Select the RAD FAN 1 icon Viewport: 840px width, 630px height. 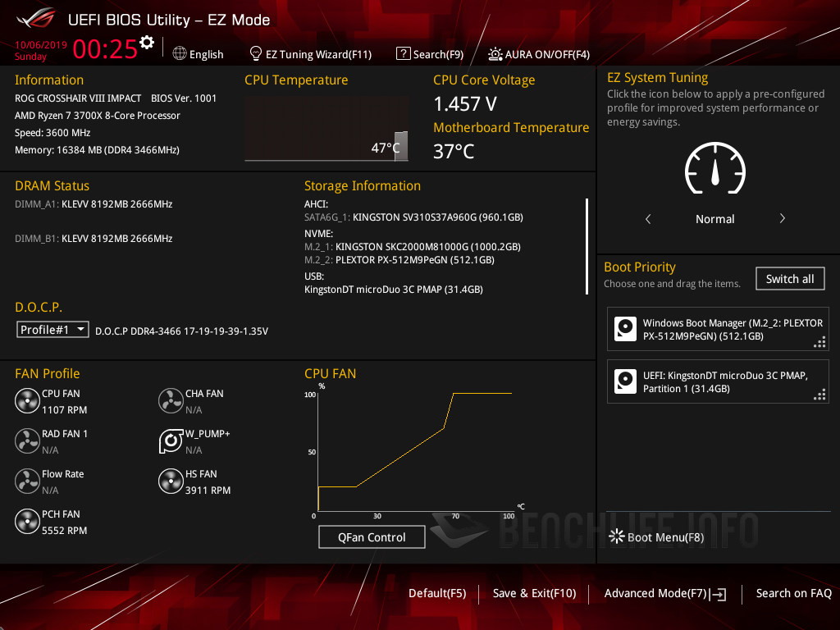click(x=27, y=441)
